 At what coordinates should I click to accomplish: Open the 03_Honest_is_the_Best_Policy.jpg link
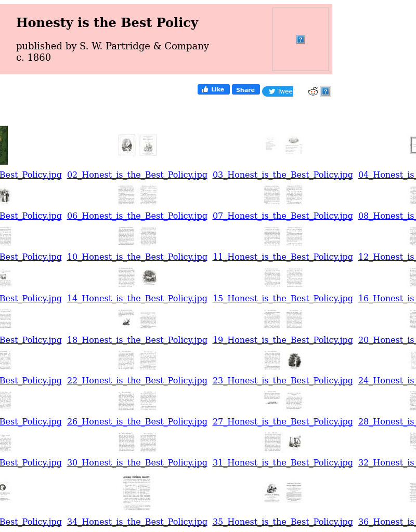[283, 175]
